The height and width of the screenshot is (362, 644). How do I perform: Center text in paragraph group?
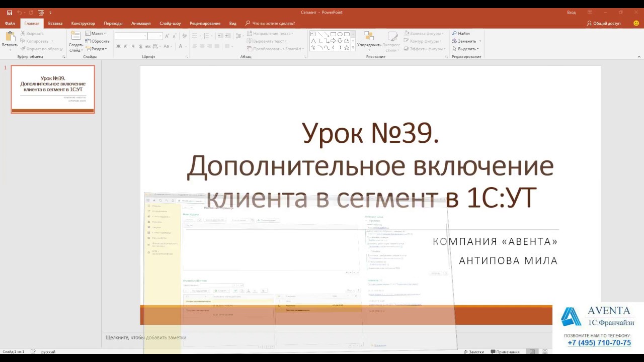tap(202, 46)
